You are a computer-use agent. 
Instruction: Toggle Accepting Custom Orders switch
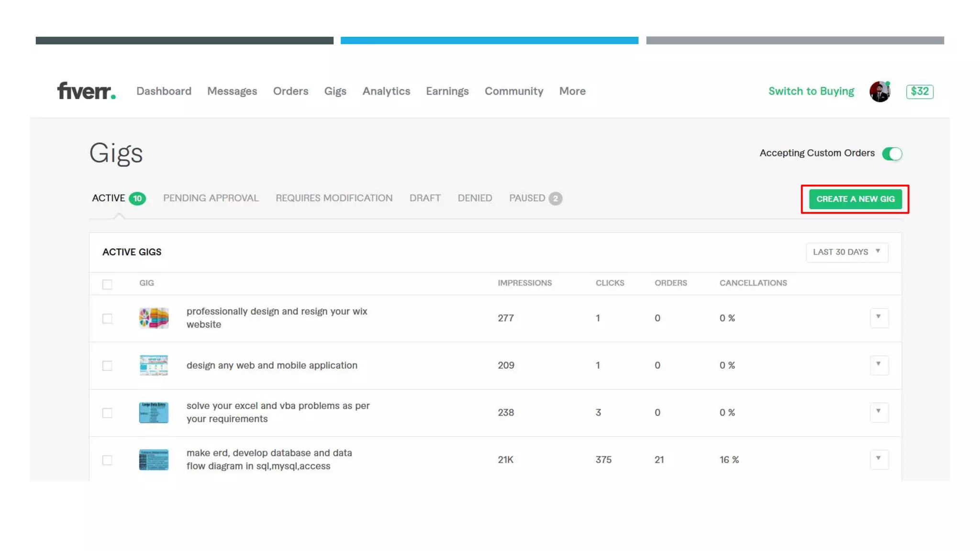[x=892, y=154]
